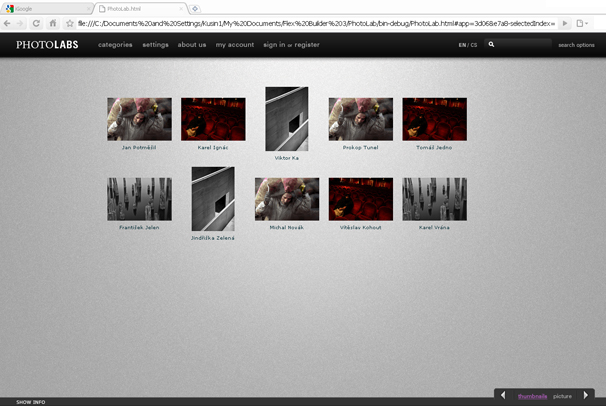Click sign in or register link
Screen dimensions: 606x406
(291, 45)
